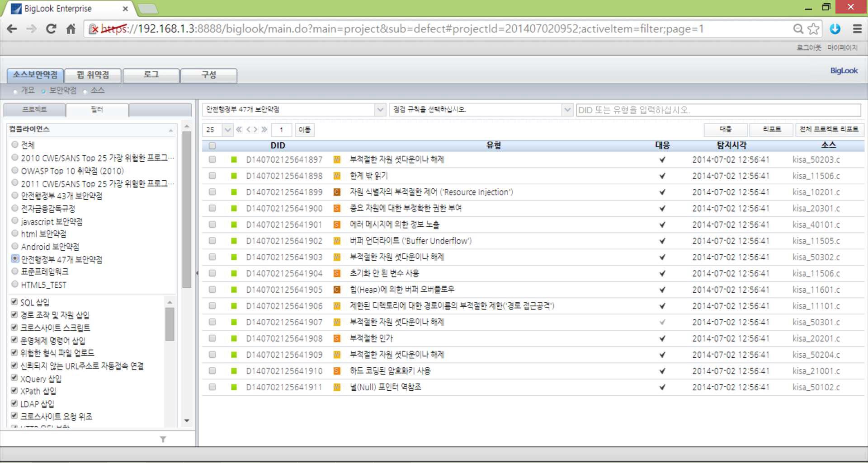This screenshot has height=463, width=868.
Task: Click the compliance list scroll-up arrow
Action: (187, 126)
